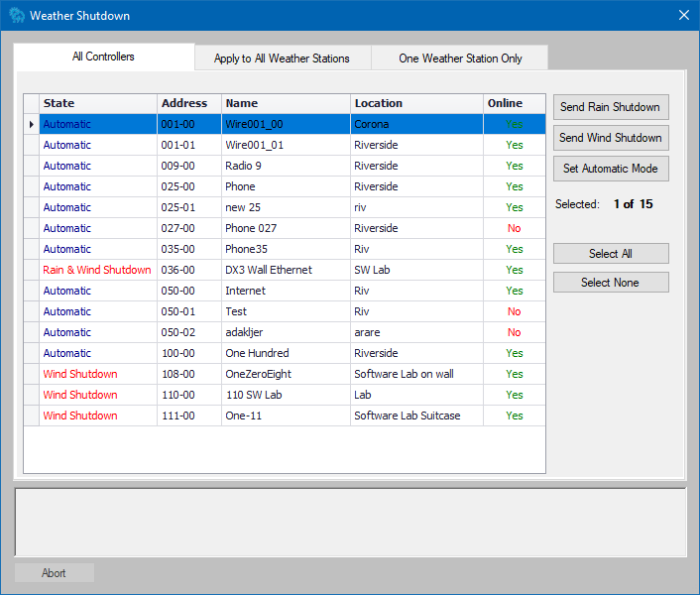Click the Select None button
Screen dimensions: 700x595
click(611, 283)
